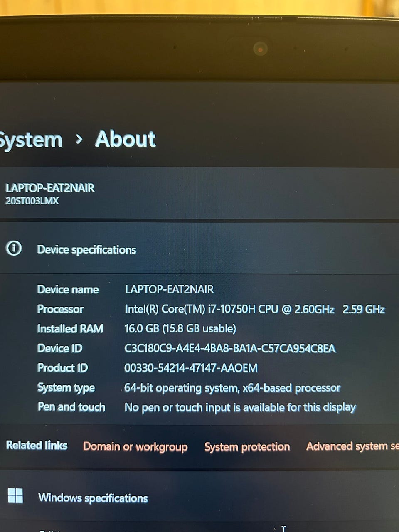
Task: Click the 64-bit operating system value
Action: pyautogui.click(x=232, y=388)
